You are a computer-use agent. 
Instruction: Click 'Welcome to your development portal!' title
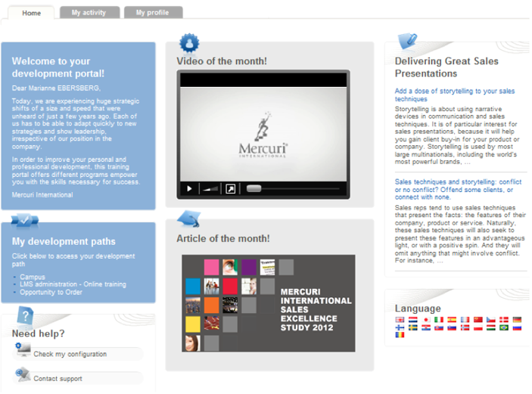point(58,67)
